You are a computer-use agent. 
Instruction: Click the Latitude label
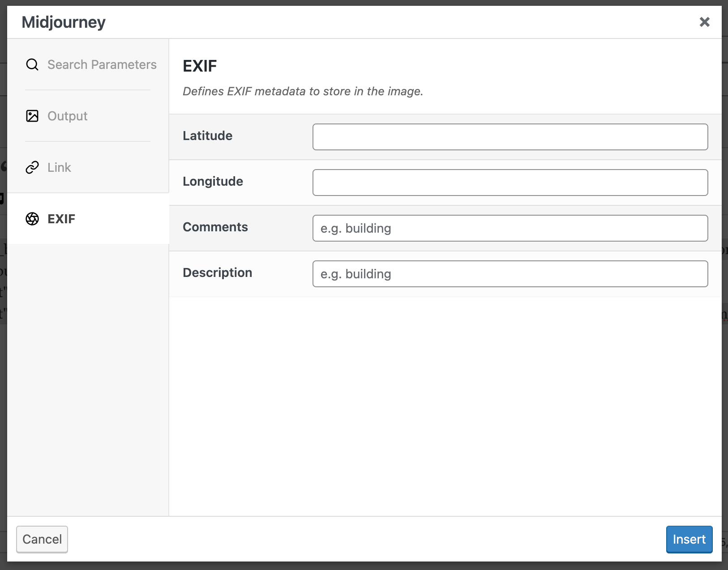[207, 136]
